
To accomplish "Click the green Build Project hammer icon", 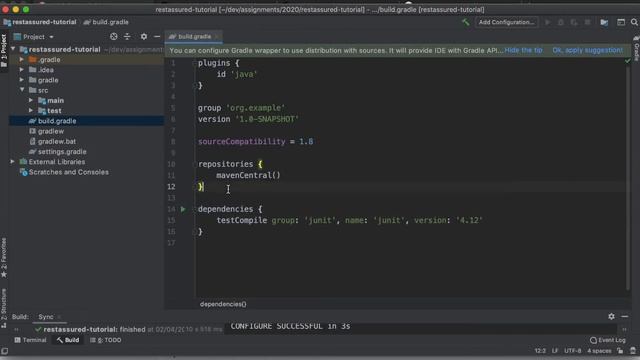I will (465, 22).
